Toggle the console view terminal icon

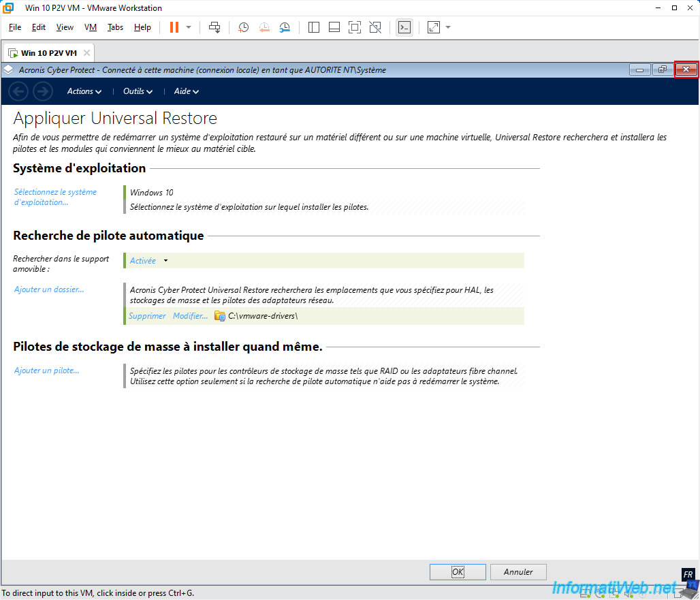click(x=404, y=27)
